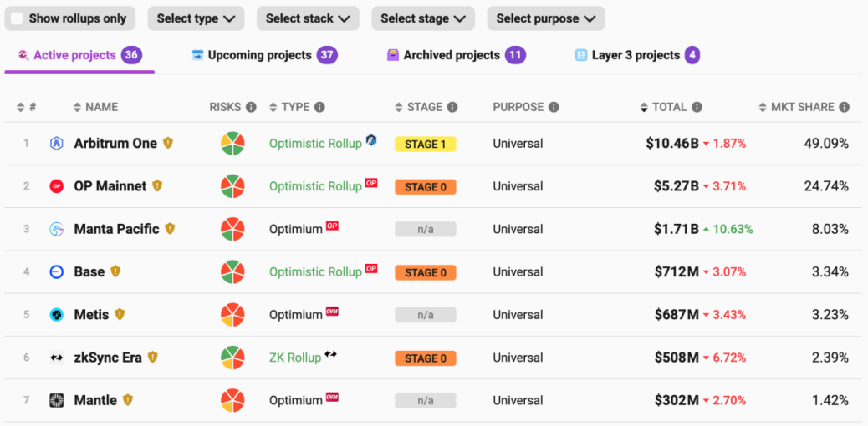Image resolution: width=868 pixels, height=426 pixels.
Task: Open the Metis project link
Action: pos(91,315)
